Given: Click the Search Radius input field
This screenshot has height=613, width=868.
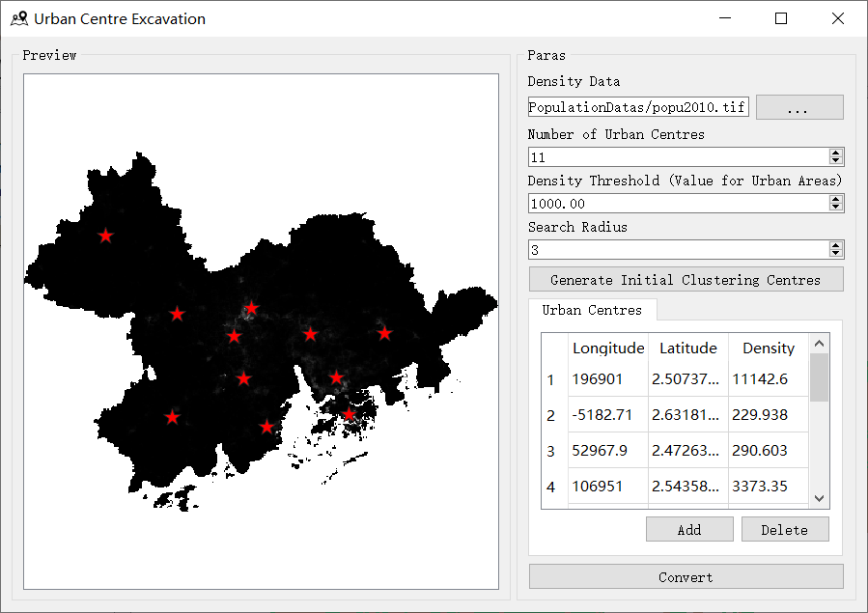Looking at the screenshot, I should (x=678, y=250).
